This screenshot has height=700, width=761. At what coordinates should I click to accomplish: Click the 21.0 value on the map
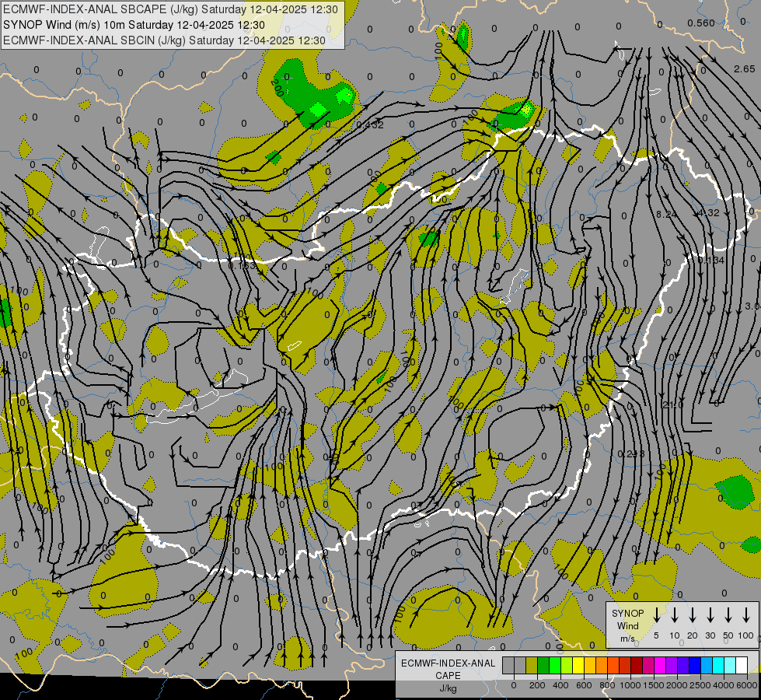click(672, 404)
